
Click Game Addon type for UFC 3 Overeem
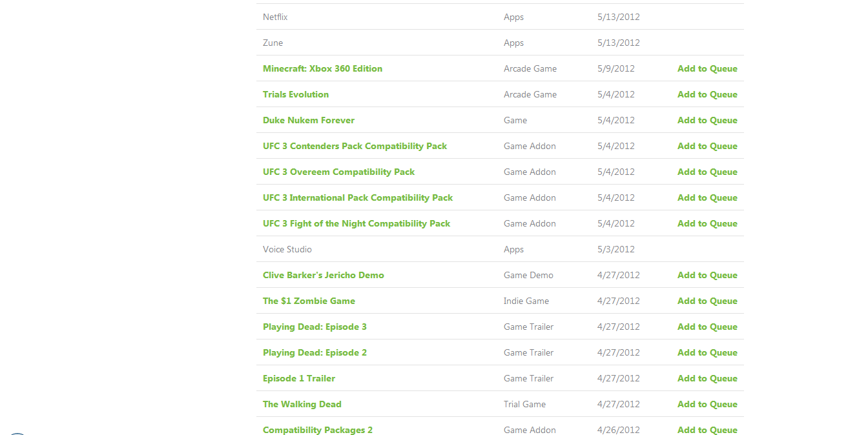tap(530, 172)
